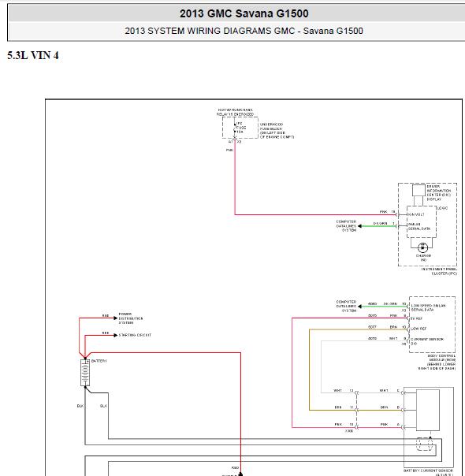The height and width of the screenshot is (476, 465).
Task: Click the DIC display box symbol
Action: coord(418,191)
